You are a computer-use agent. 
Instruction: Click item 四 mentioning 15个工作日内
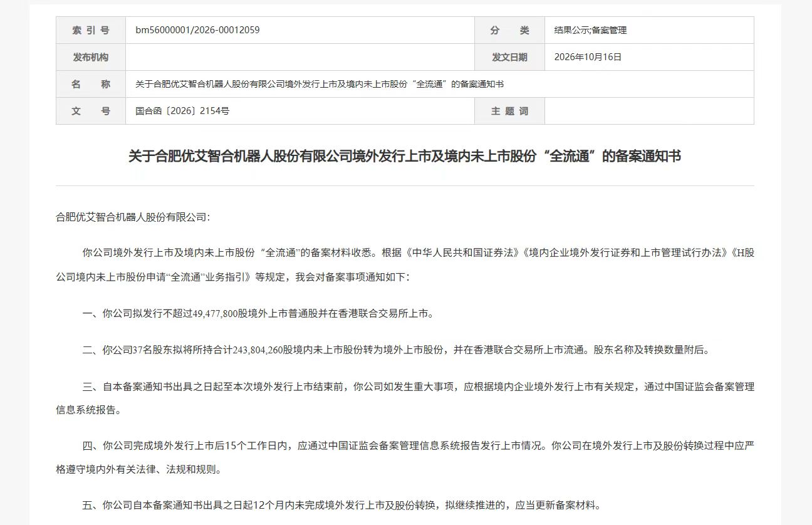pos(405,457)
